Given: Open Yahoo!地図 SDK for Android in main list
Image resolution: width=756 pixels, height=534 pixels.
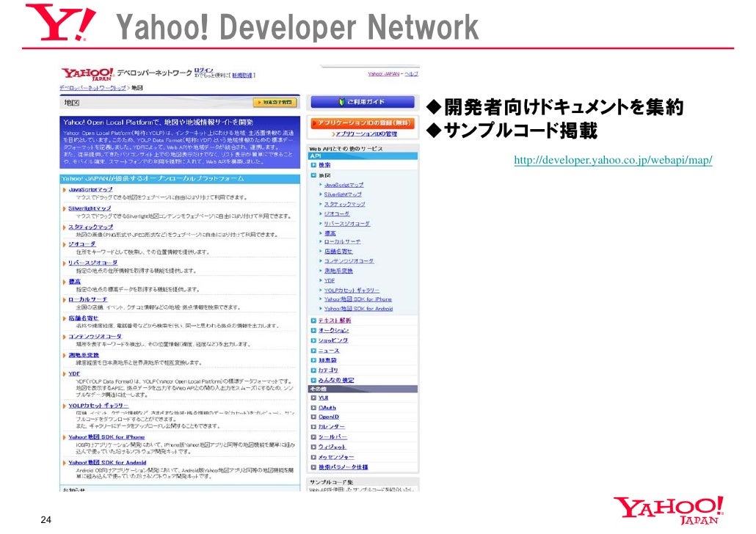Looking at the screenshot, I should pyautogui.click(x=107, y=463).
